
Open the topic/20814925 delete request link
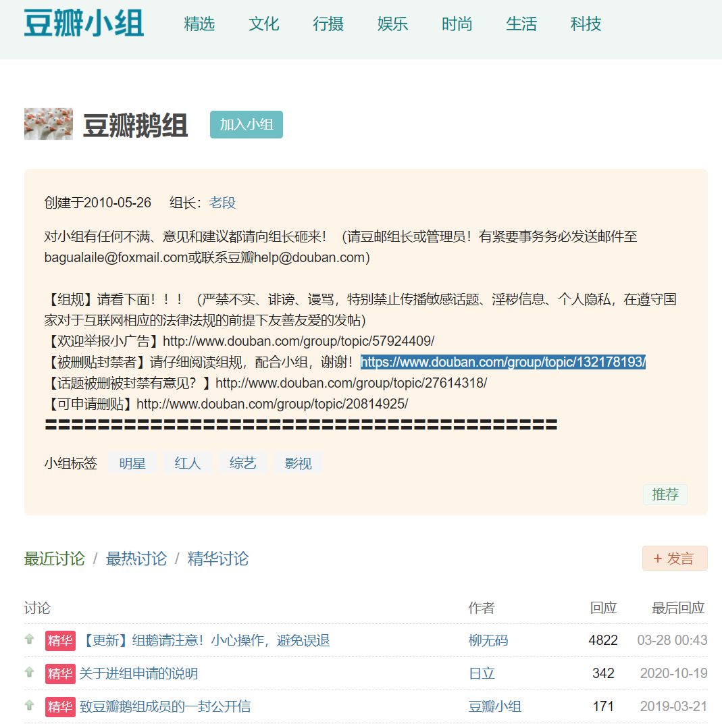tap(272, 404)
